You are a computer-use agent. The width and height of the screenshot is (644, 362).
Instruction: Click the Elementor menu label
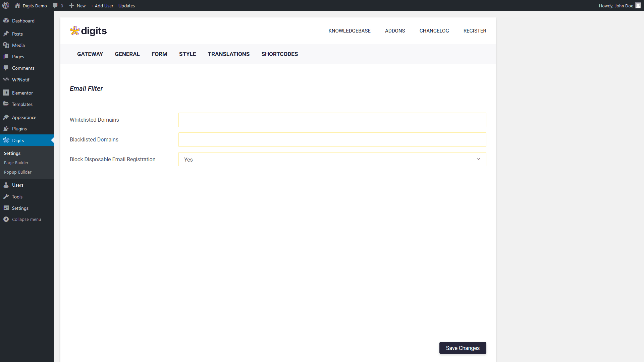coord(22,93)
